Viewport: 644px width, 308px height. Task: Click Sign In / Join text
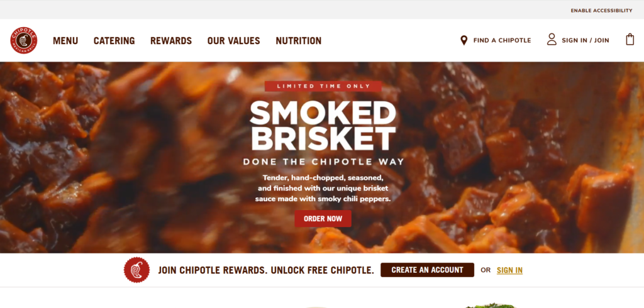(586, 41)
